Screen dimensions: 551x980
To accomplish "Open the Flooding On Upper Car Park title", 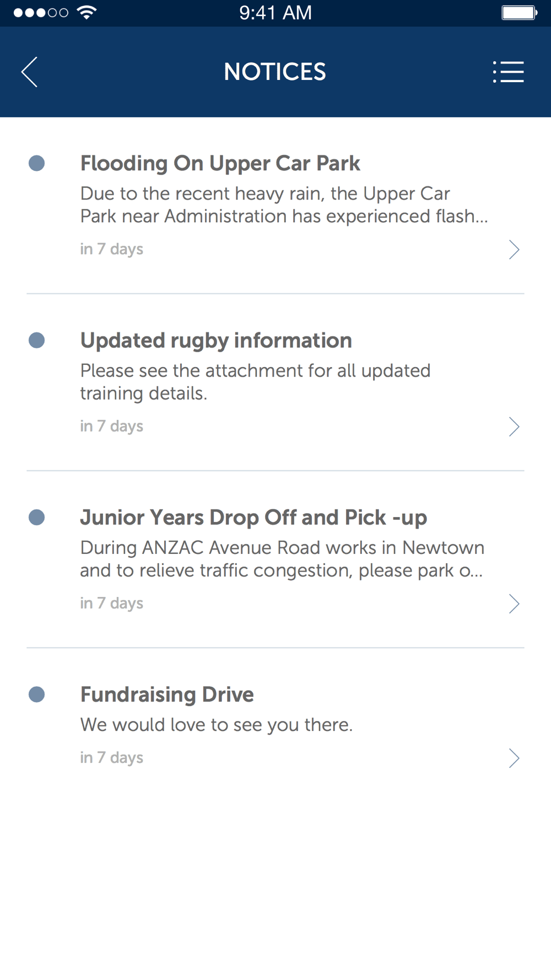I will coord(220,163).
